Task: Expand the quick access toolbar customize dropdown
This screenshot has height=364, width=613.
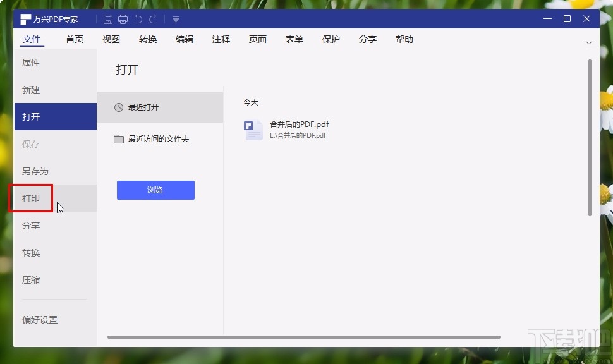Action: coord(175,20)
